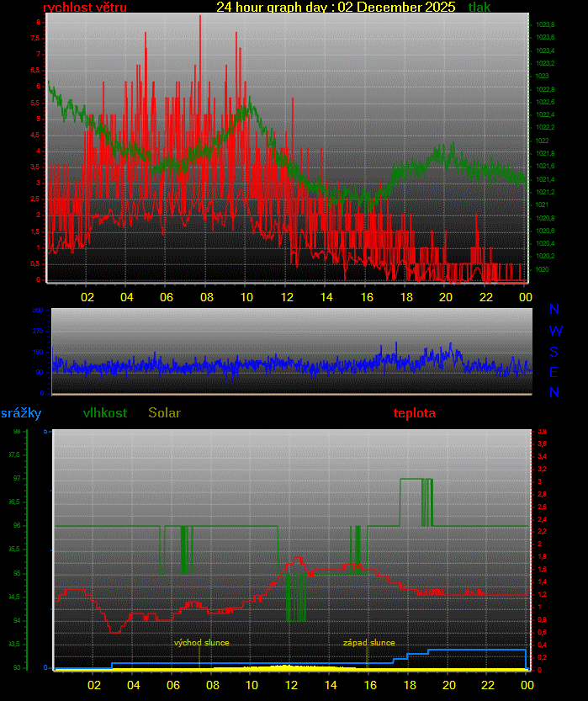Viewport: 588px width, 701px height.
Task: Click the green 'tlak' pressure legend label
Action: tap(479, 8)
